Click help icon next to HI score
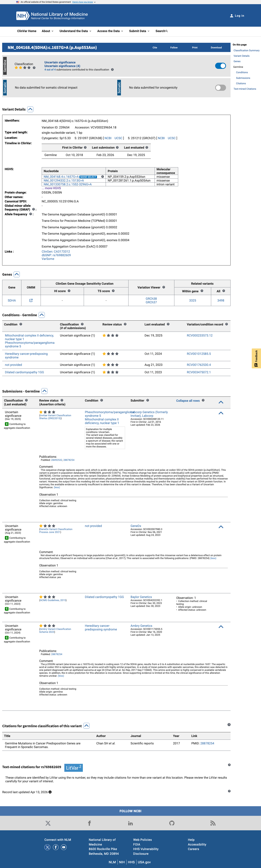Image resolution: width=261 pixels, height=868 pixels. [x=69, y=291]
